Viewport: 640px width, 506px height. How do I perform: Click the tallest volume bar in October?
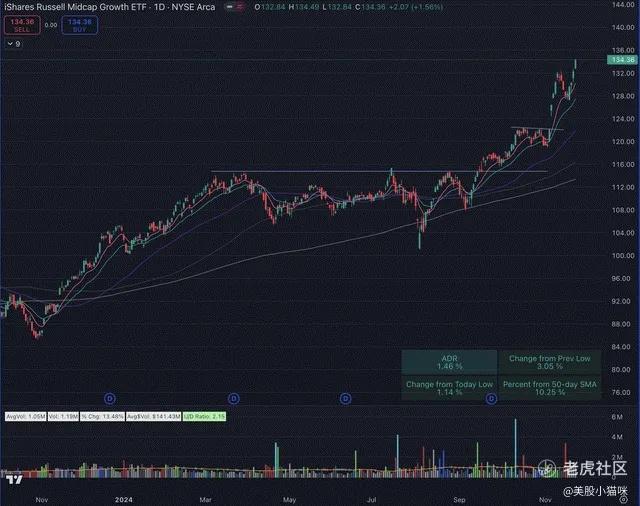515,448
